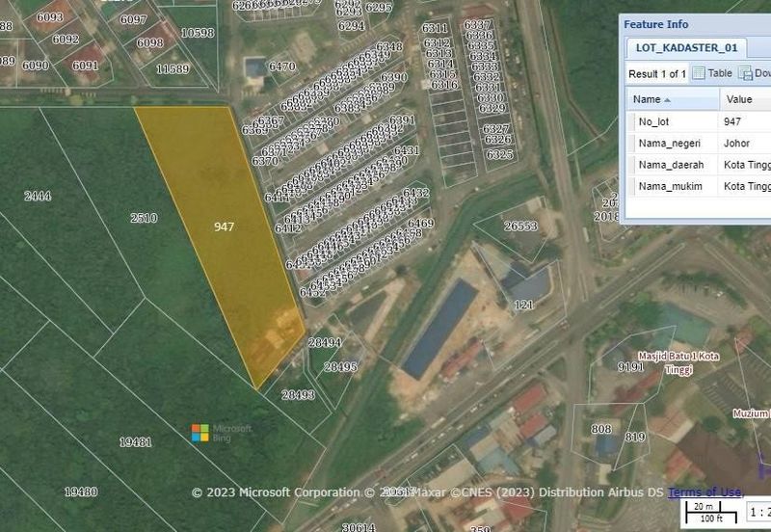Select lot 6090 on the map
Screen dimensions: 771x532
[x=36, y=66]
